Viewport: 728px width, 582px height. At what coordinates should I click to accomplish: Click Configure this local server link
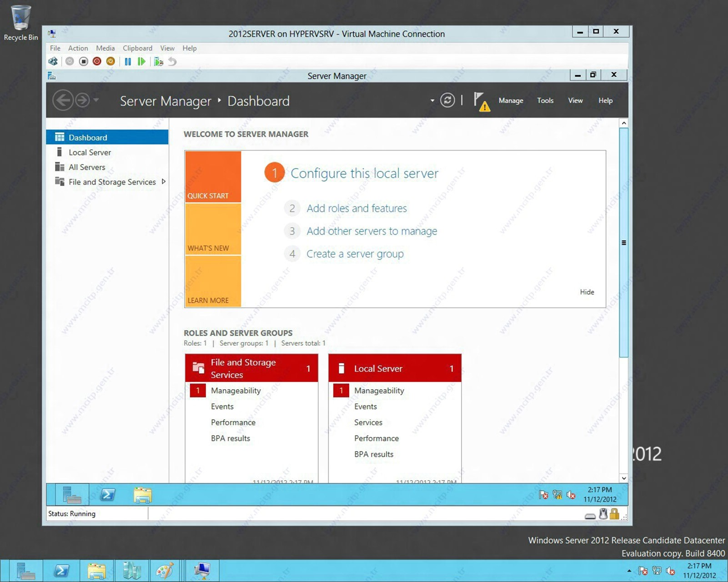(x=364, y=173)
